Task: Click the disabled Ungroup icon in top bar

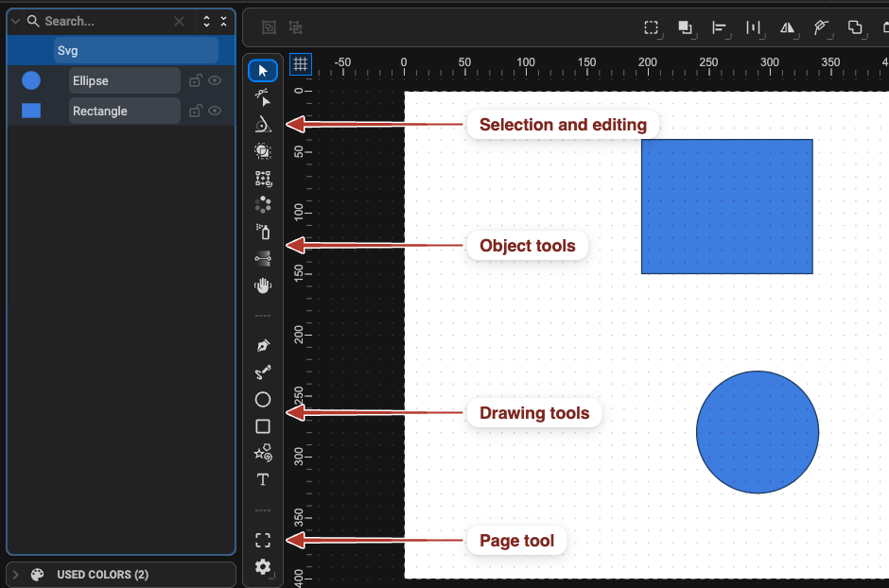Action: pyautogui.click(x=295, y=27)
